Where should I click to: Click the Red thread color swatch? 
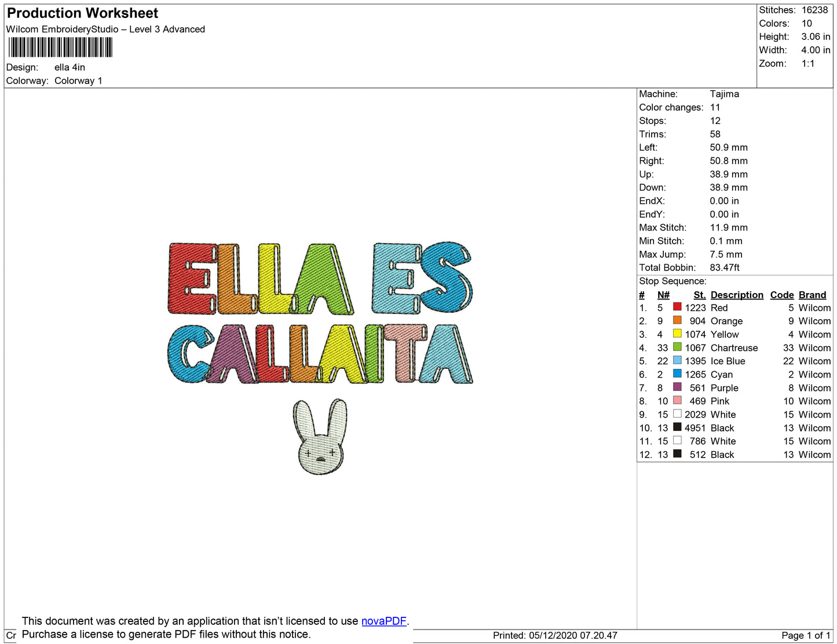click(x=677, y=307)
